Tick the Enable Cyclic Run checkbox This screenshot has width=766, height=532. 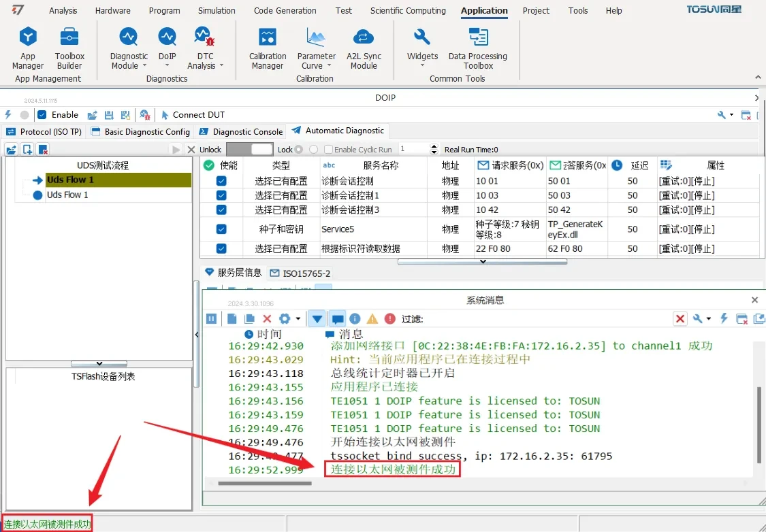(329, 150)
